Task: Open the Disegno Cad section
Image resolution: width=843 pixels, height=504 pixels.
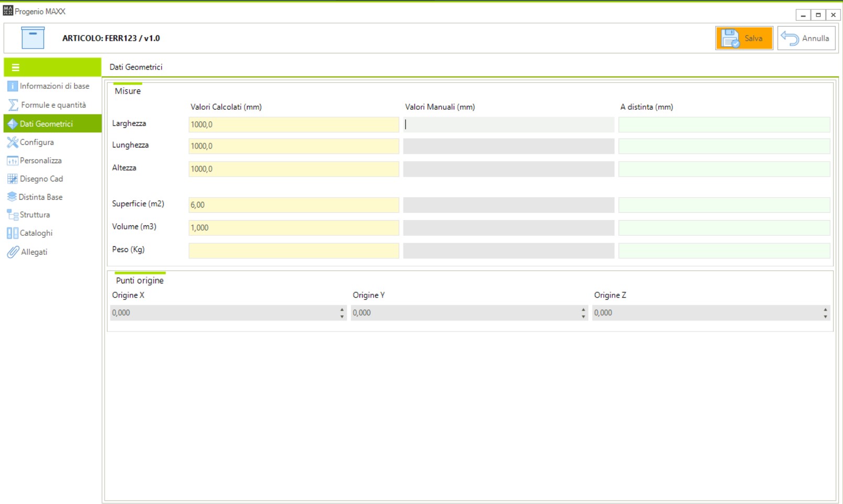Action: pyautogui.click(x=53, y=179)
